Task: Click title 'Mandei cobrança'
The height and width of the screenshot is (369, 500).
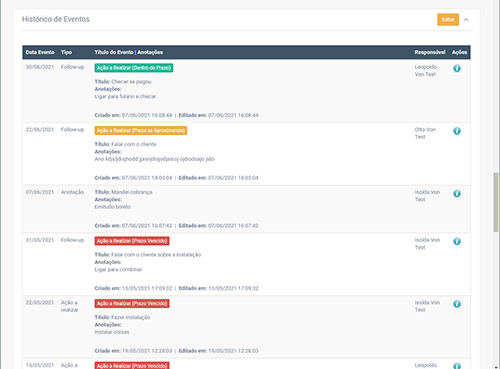Action: [x=132, y=192]
